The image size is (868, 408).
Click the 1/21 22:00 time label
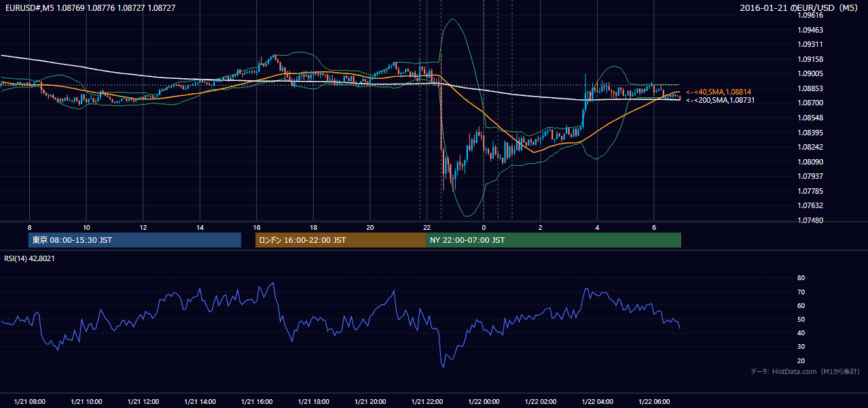click(x=427, y=402)
